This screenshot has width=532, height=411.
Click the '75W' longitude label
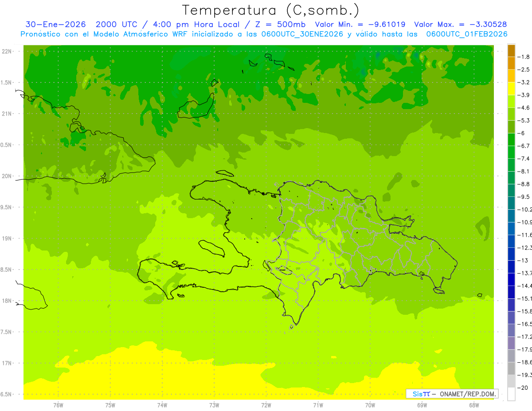(110, 405)
